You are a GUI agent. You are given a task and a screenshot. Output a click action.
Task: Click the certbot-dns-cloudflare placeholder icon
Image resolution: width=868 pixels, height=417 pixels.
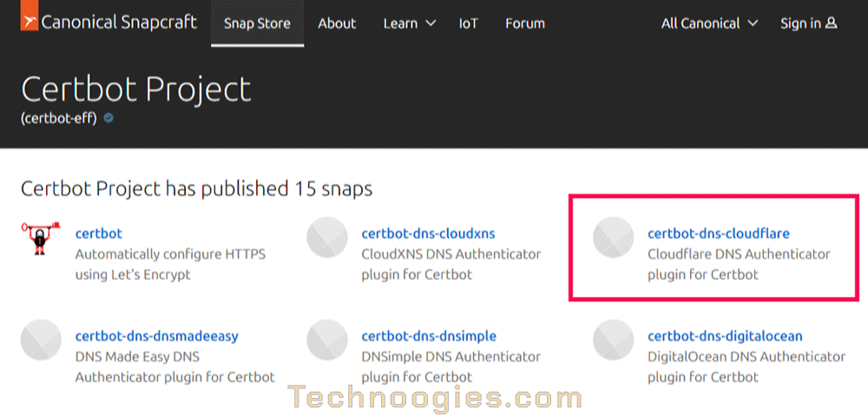[x=614, y=237]
